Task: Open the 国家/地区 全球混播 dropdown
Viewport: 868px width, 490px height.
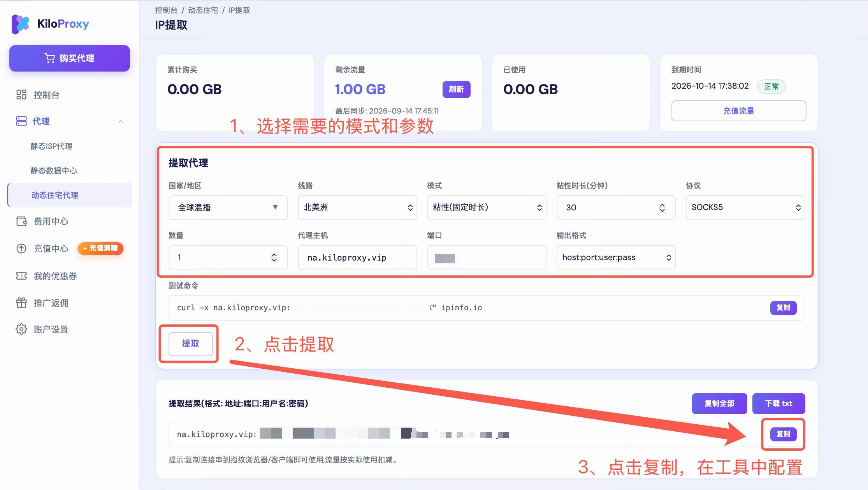Action: tap(228, 207)
